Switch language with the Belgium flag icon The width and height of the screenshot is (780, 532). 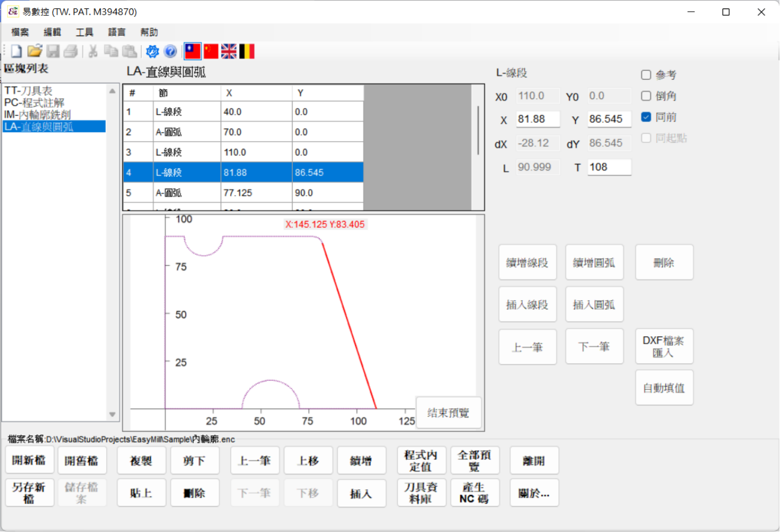[x=247, y=51]
